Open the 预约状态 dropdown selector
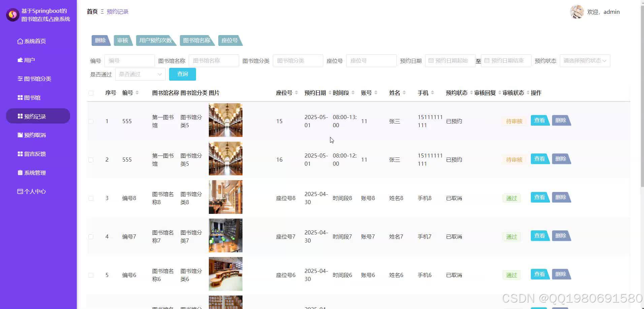 click(x=585, y=60)
